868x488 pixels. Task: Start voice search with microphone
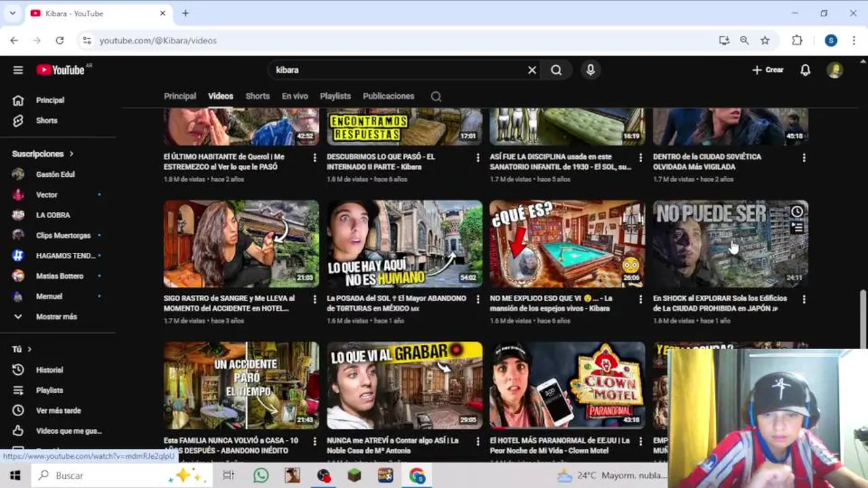591,70
